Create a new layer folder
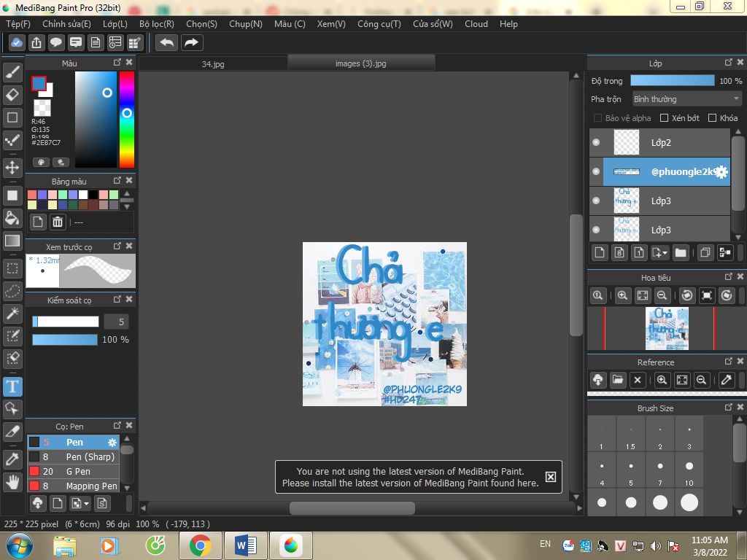This screenshot has width=747, height=560. point(681,252)
